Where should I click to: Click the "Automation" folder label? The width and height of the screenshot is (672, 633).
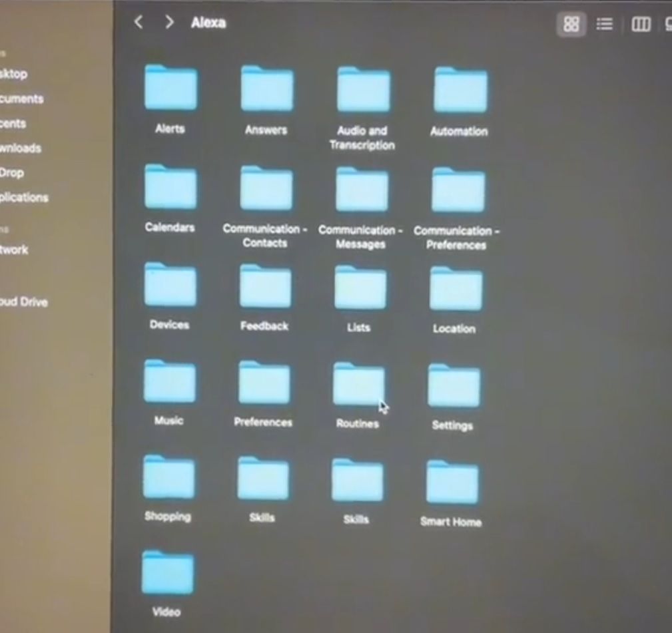pyautogui.click(x=459, y=131)
